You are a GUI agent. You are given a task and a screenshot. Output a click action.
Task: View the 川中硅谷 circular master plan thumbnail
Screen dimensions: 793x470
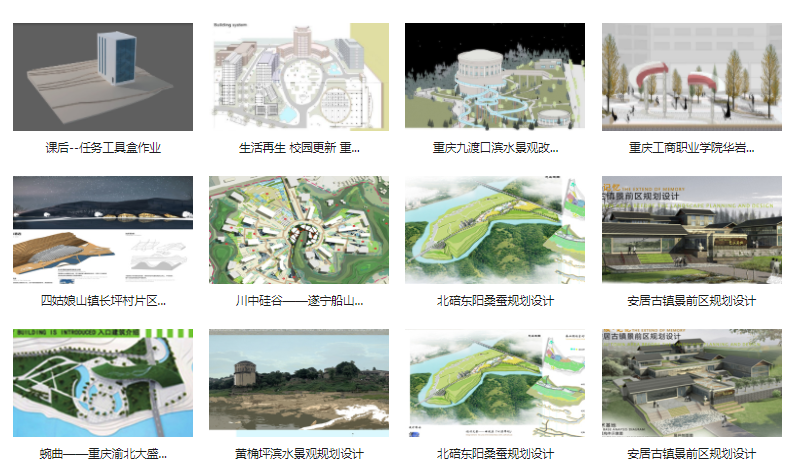[x=299, y=230]
